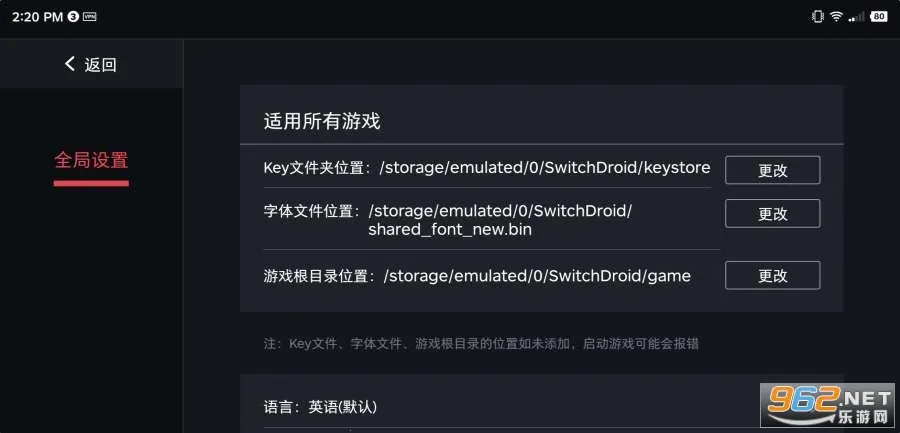
Task: Tap the circular notification icon beside the clock
Action: point(73,17)
